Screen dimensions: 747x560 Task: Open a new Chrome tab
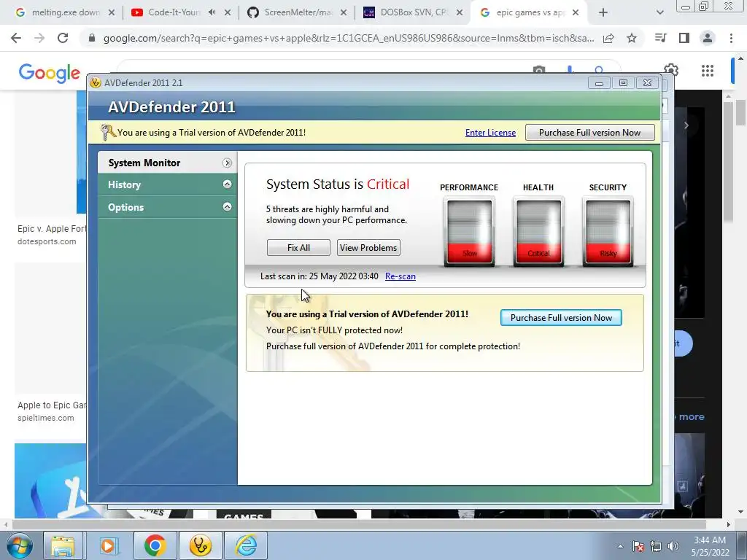click(603, 13)
